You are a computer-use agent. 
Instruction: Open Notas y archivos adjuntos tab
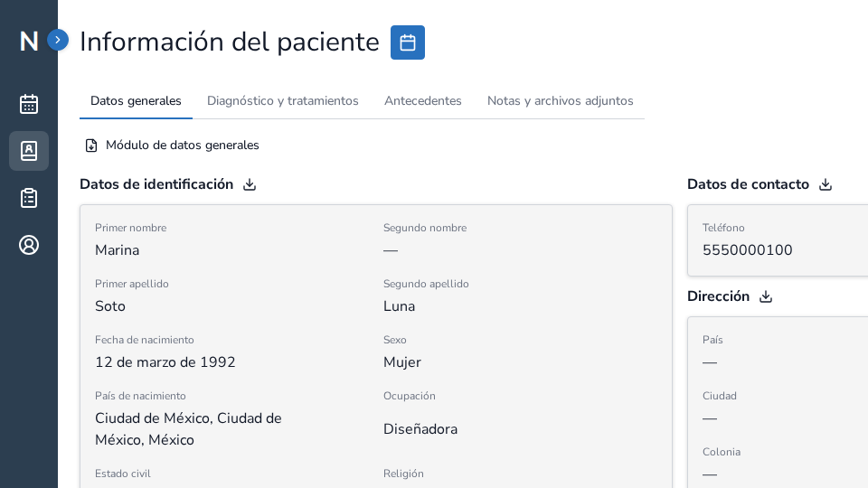point(561,100)
